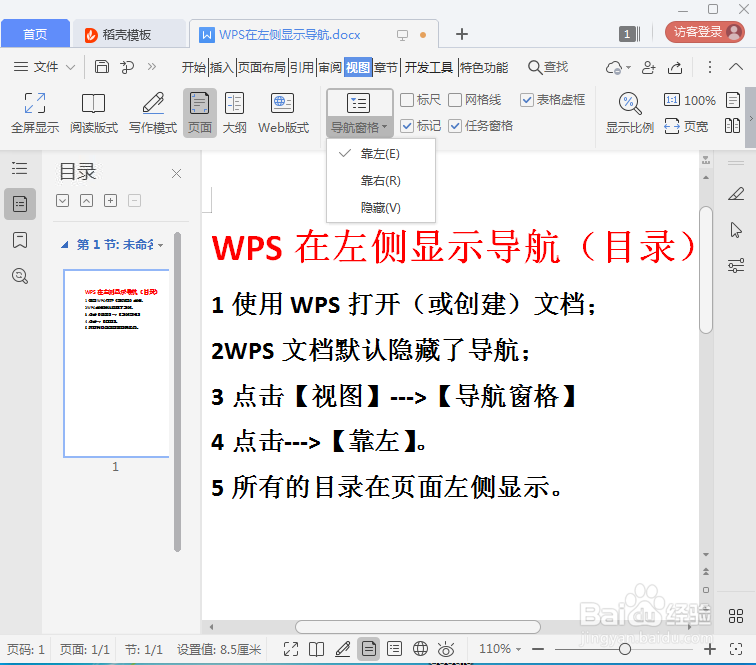Switch to Web layout view

[x=283, y=113]
